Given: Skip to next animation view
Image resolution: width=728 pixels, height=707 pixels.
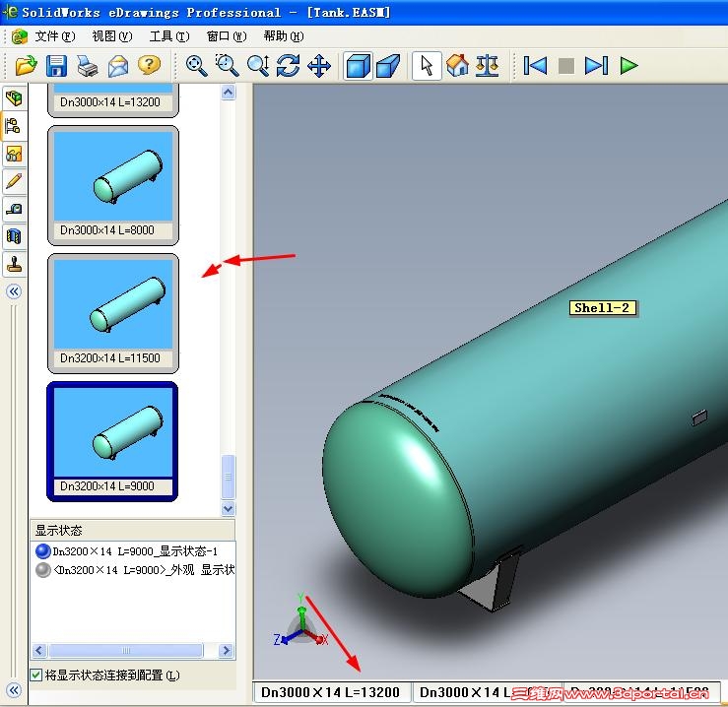Looking at the screenshot, I should click(597, 65).
